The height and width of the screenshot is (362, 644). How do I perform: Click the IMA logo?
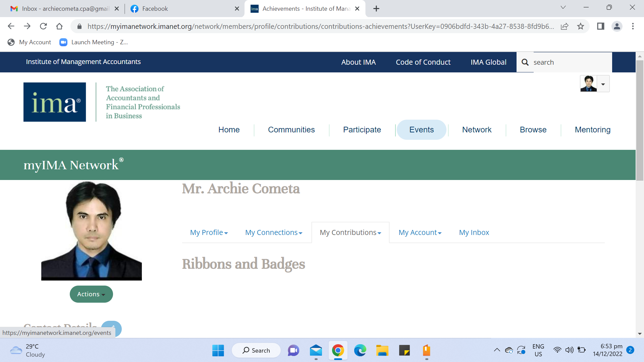(x=55, y=102)
